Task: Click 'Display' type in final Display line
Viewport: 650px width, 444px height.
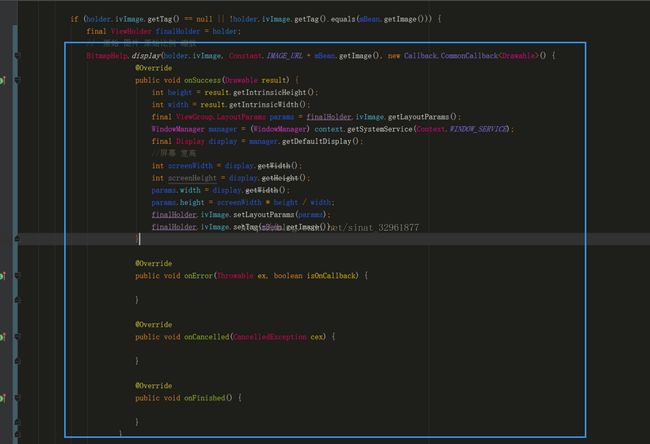Action: click(190, 141)
